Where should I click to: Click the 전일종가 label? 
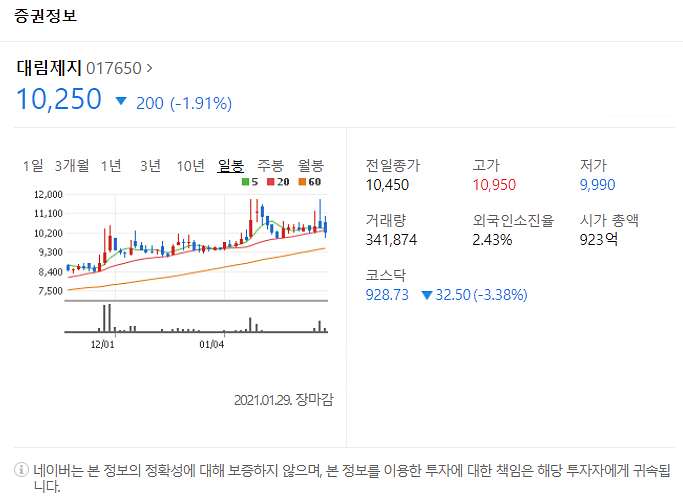pyautogui.click(x=393, y=165)
